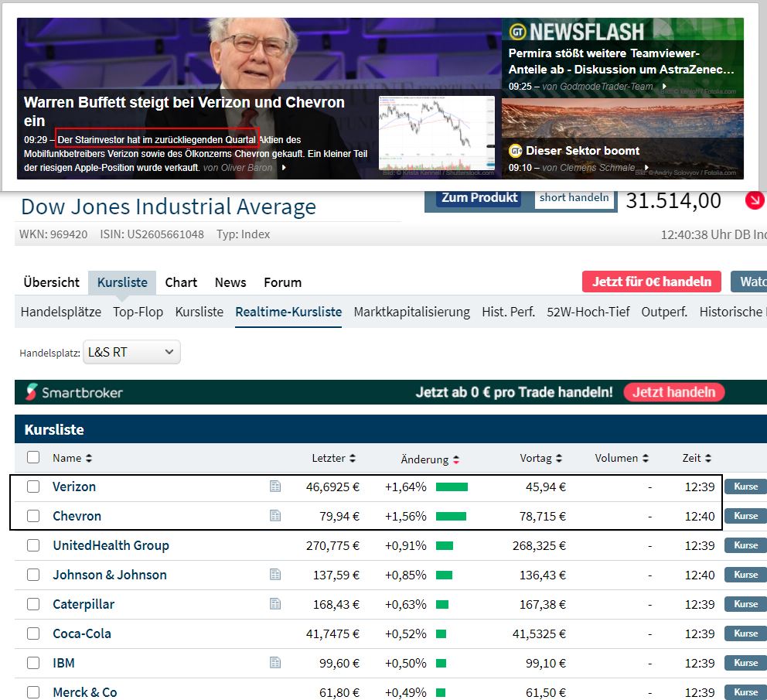This screenshot has width=767, height=700.
Task: Click the chart thumbnail in the Buffett article
Action: [x=437, y=133]
